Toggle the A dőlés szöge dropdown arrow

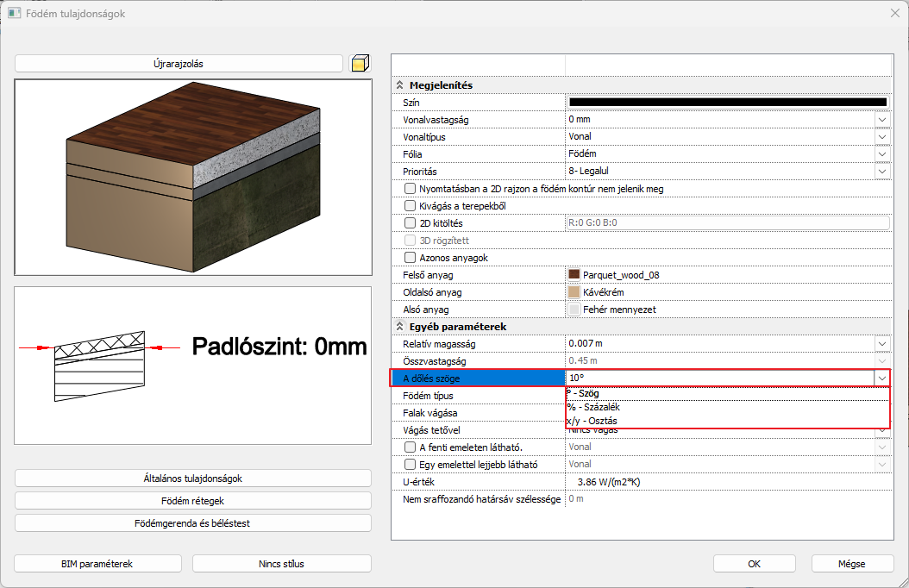[x=882, y=378]
